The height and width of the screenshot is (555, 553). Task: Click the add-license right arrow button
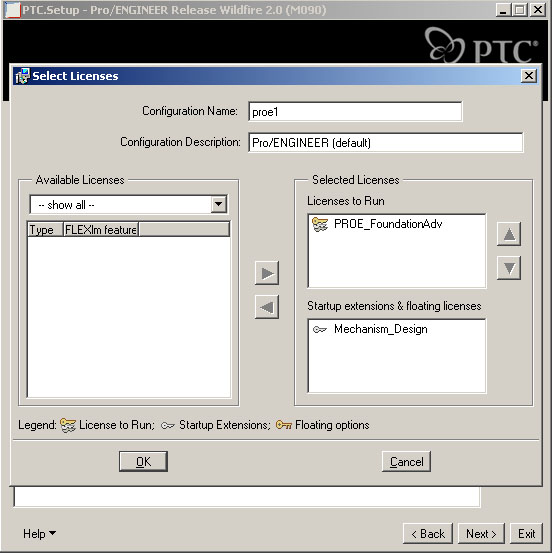pyautogui.click(x=267, y=273)
